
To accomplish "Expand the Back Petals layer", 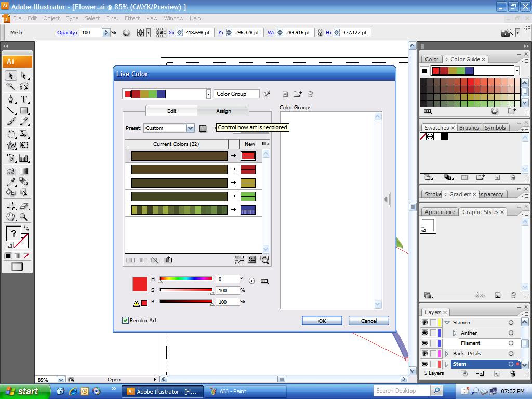I will 447,353.
